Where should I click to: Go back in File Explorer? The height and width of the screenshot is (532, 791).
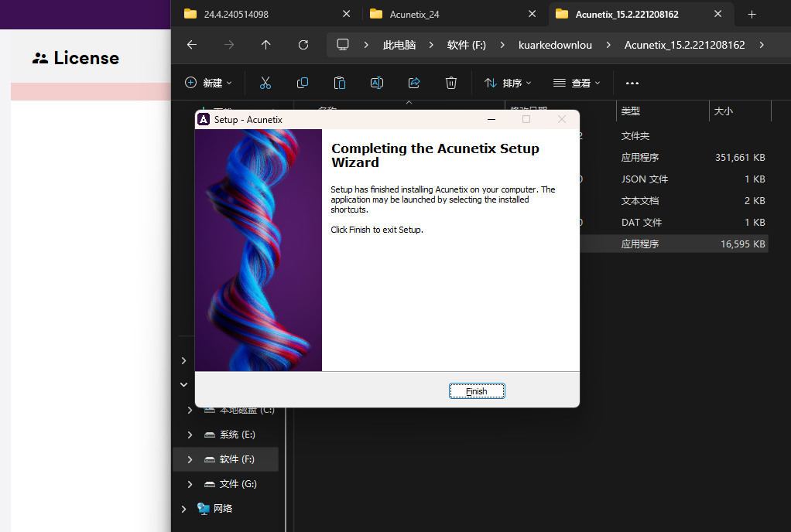(192, 45)
